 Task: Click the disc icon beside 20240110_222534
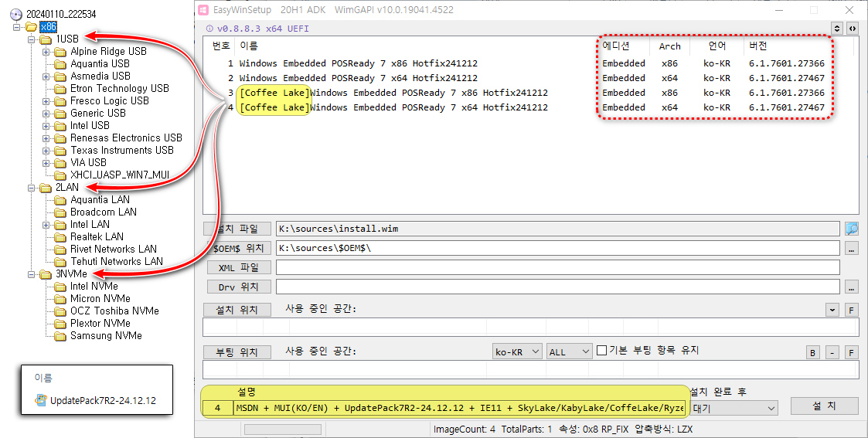(16, 15)
